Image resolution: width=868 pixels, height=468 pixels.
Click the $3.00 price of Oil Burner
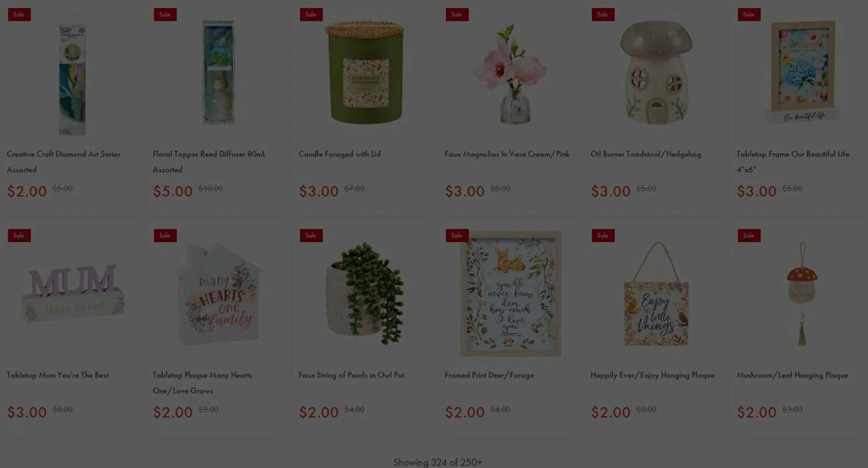610,191
